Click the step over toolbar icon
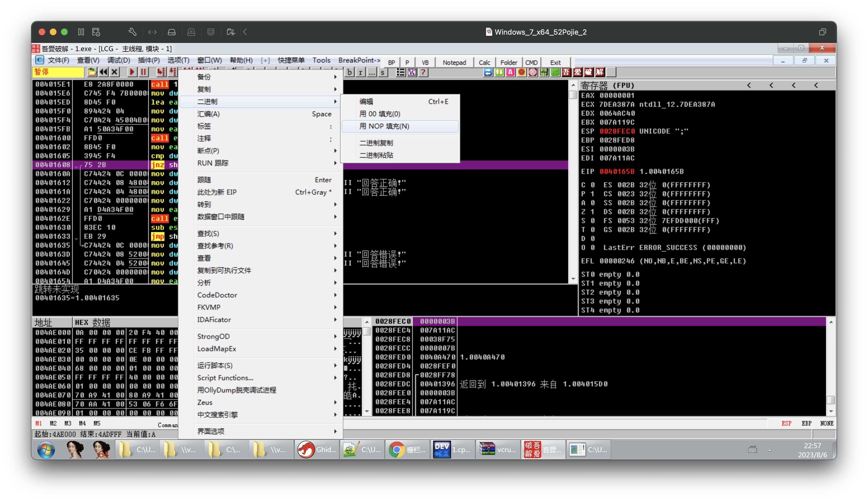The image size is (868, 501). (x=173, y=72)
